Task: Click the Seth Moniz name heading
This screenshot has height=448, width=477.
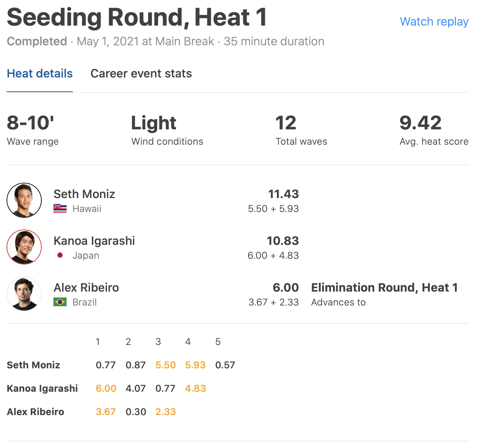Action: [x=84, y=194]
